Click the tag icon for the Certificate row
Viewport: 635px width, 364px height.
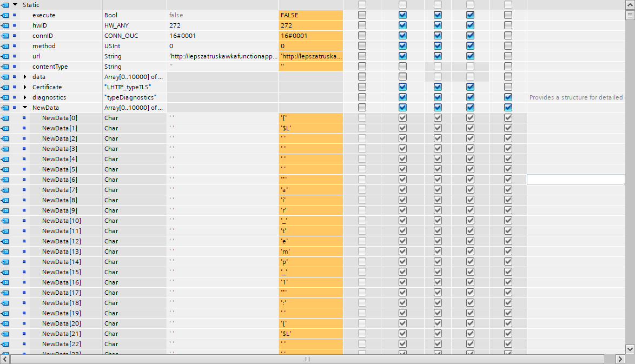click(5, 87)
